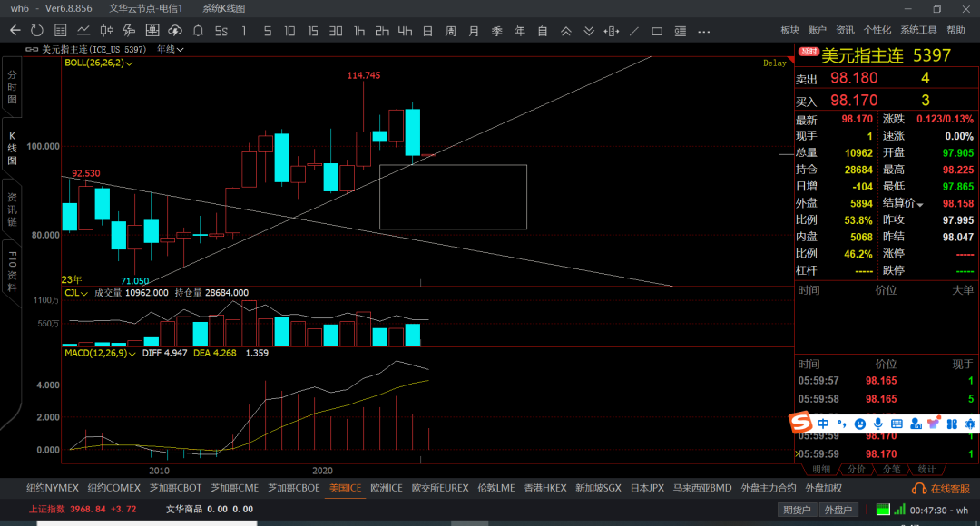Click the Sogou input S logo
The image size is (980, 526).
[x=800, y=423]
